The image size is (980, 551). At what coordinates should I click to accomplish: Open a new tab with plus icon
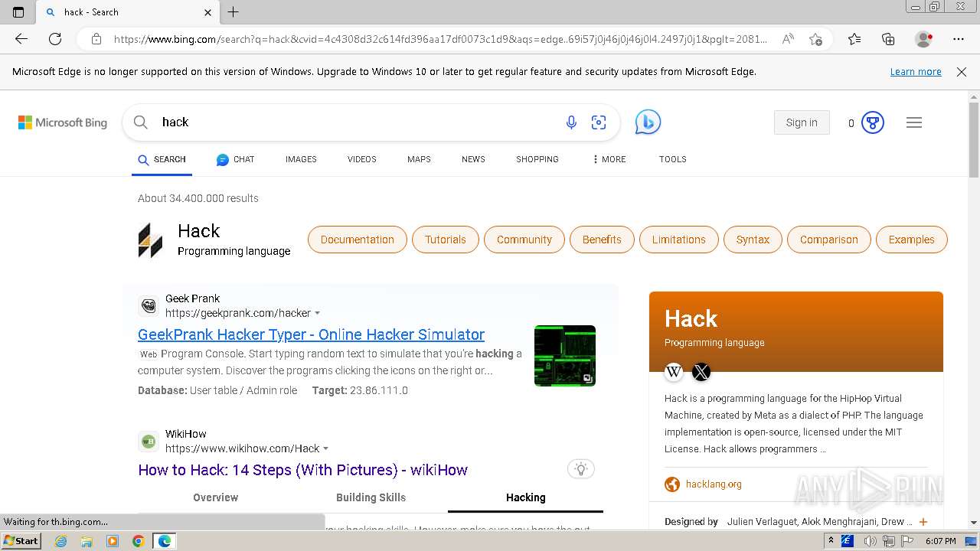point(234,12)
